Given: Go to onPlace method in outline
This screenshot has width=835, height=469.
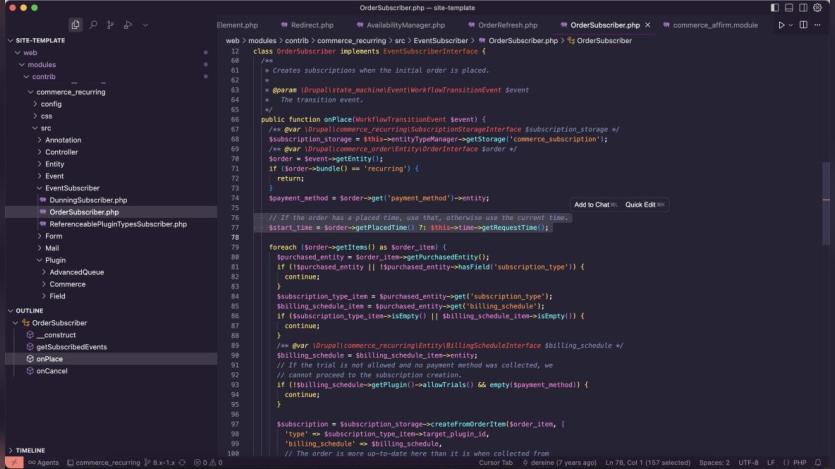Looking at the screenshot, I should click(49, 359).
